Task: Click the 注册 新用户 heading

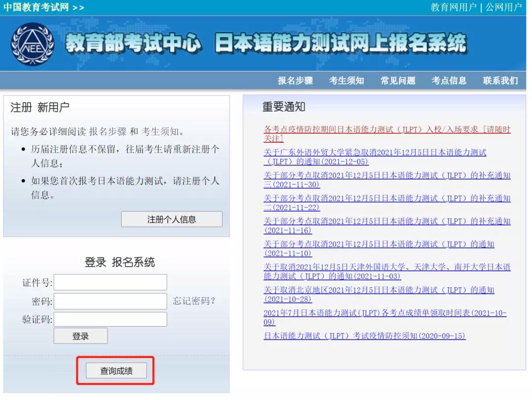Action: tap(40, 107)
